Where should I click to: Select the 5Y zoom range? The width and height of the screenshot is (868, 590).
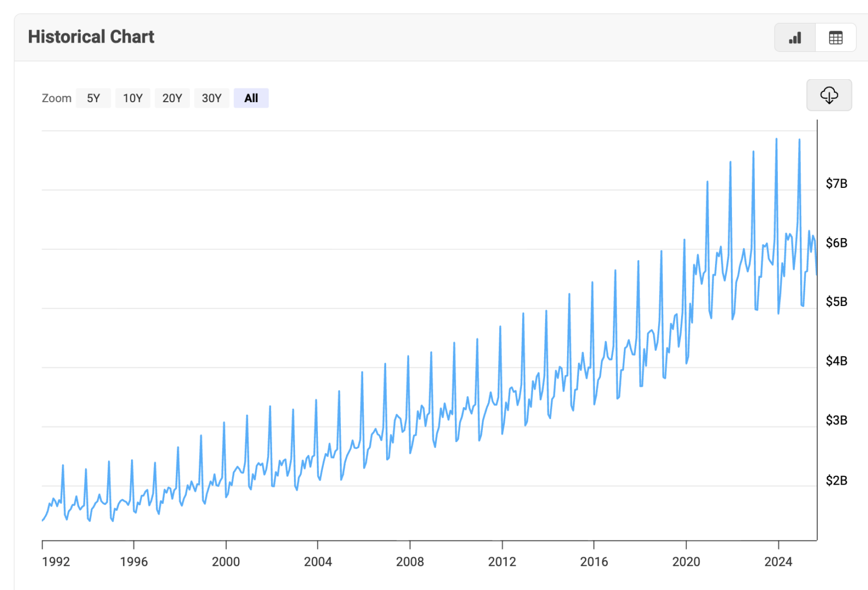(93, 98)
